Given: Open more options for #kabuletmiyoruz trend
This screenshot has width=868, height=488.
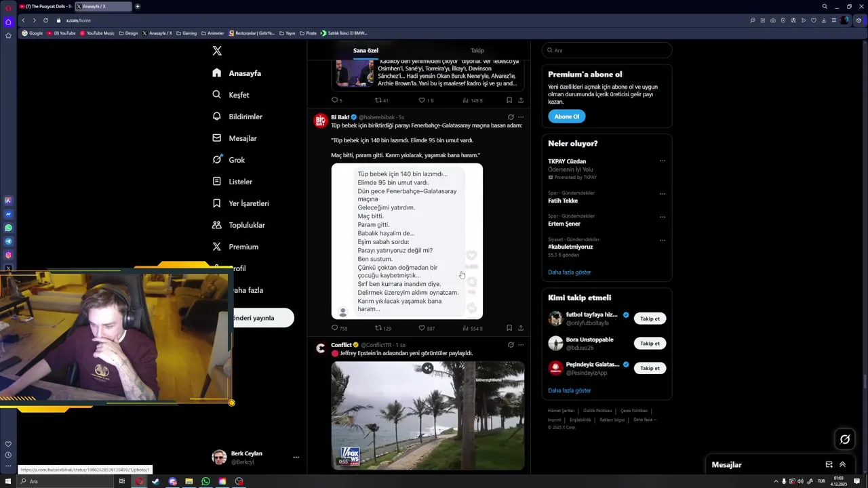Looking at the screenshot, I should [663, 240].
